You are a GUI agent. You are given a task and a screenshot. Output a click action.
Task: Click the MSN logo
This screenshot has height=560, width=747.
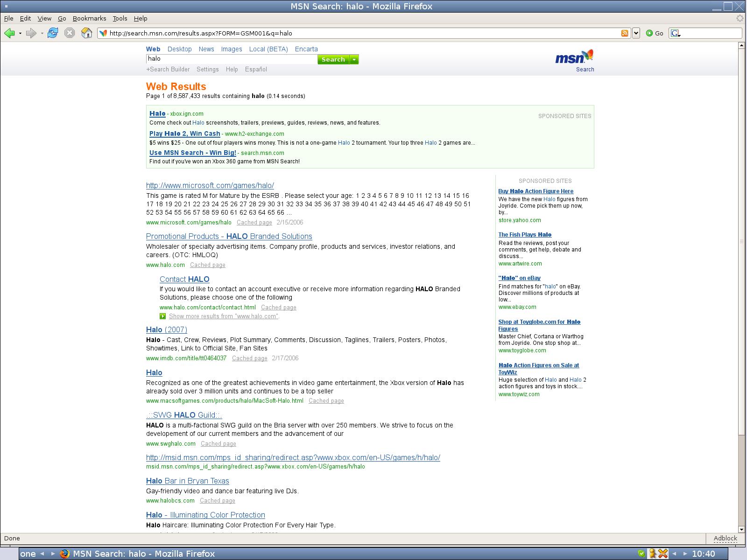pos(574,57)
